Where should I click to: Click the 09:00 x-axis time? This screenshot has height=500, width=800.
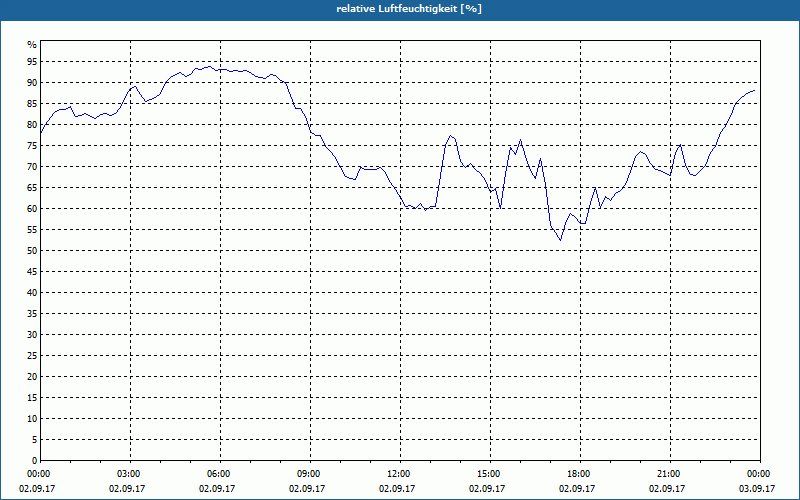[310, 474]
